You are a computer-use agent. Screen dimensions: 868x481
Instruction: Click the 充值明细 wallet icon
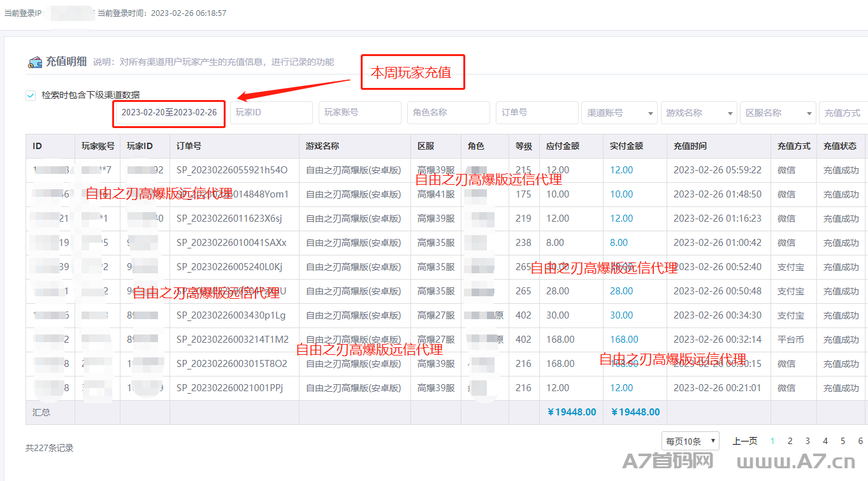coord(34,62)
